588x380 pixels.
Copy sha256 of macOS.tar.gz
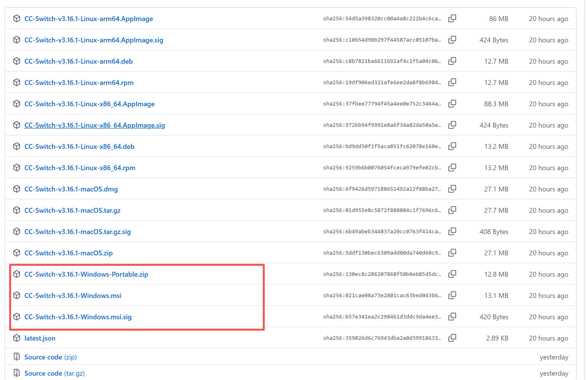[452, 210]
